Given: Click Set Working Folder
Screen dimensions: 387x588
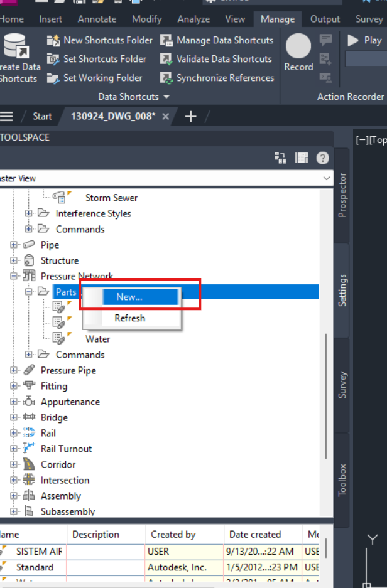Looking at the screenshot, I should point(95,78).
